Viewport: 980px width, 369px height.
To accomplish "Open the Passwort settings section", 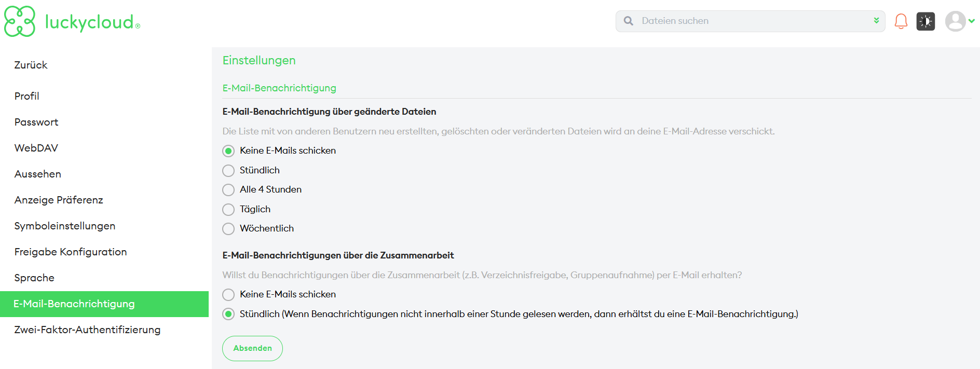I will tap(36, 122).
